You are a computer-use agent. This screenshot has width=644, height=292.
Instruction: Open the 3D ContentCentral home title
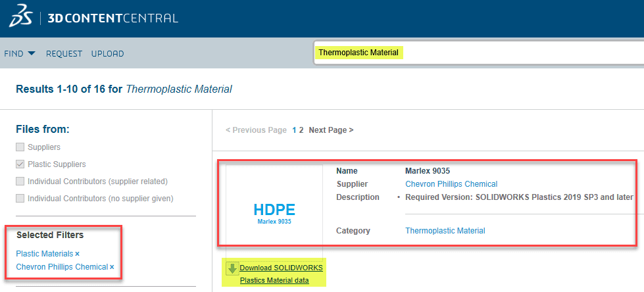click(113, 18)
